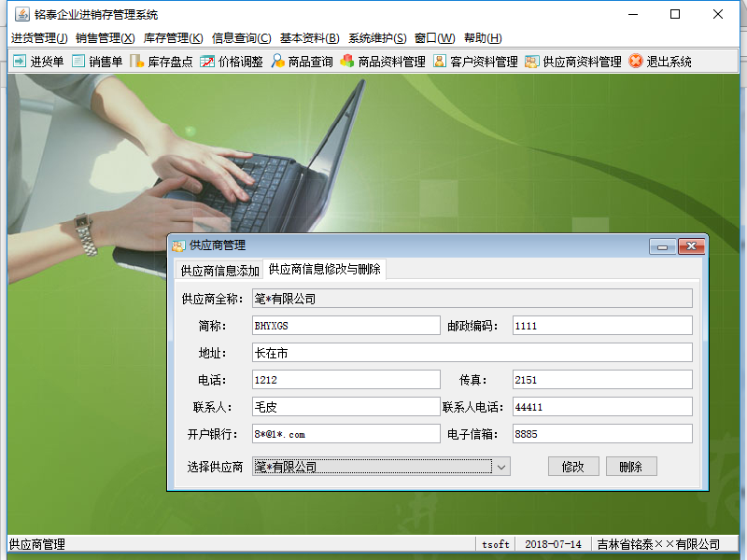Click the 供应商全称 field
747x560 pixels.
[472, 299]
